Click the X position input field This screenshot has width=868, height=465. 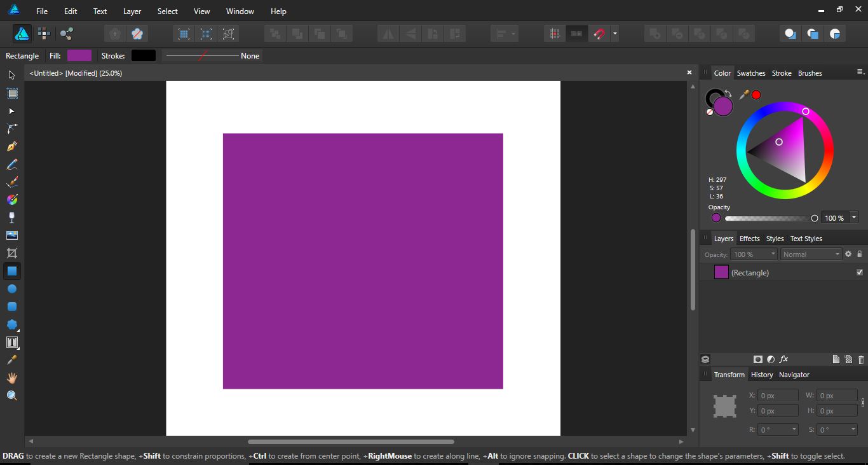point(778,395)
